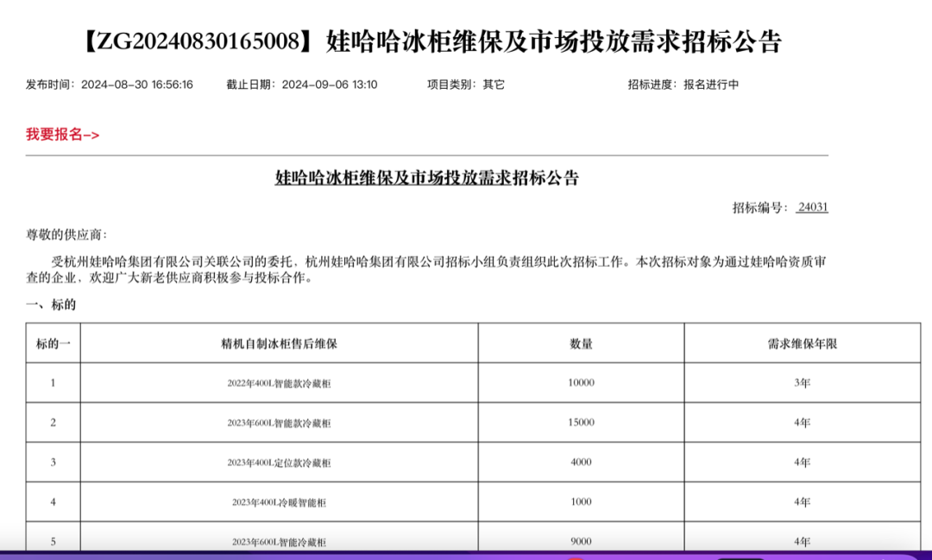Click the quantity cell showing 15000

(x=581, y=423)
